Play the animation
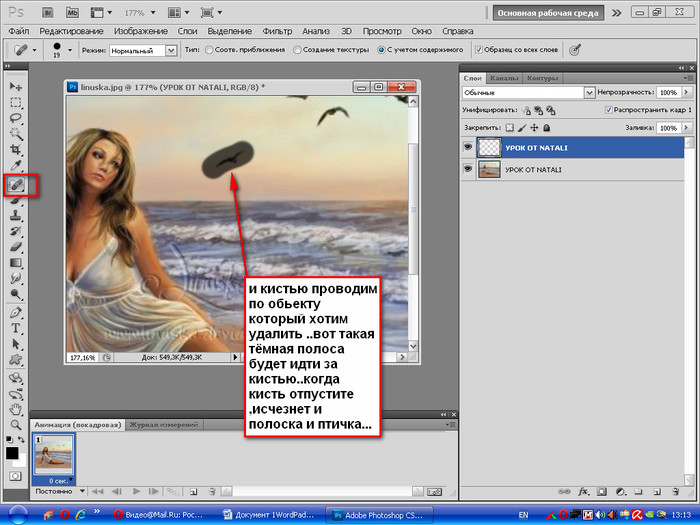 pos(136,491)
